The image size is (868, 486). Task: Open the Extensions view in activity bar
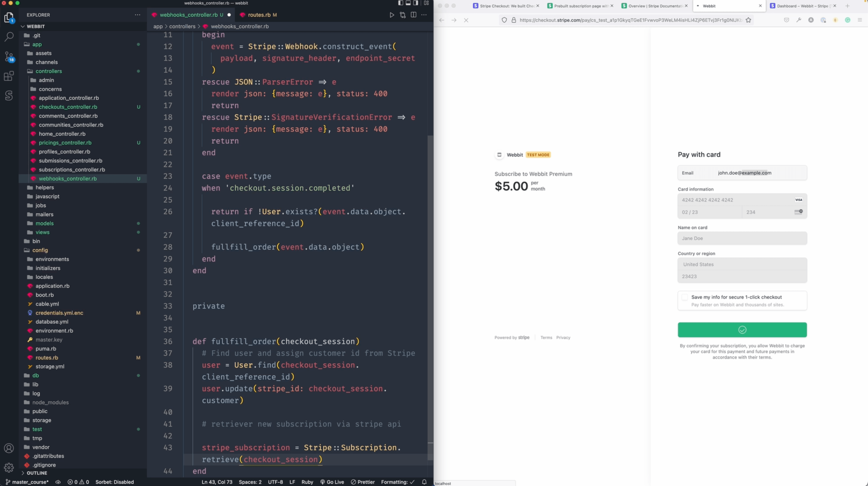9,76
